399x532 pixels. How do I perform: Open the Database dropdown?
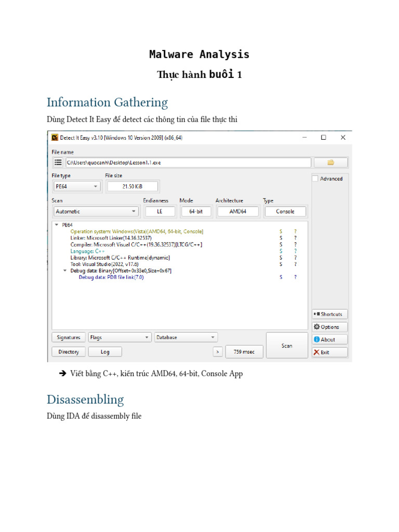click(185, 337)
